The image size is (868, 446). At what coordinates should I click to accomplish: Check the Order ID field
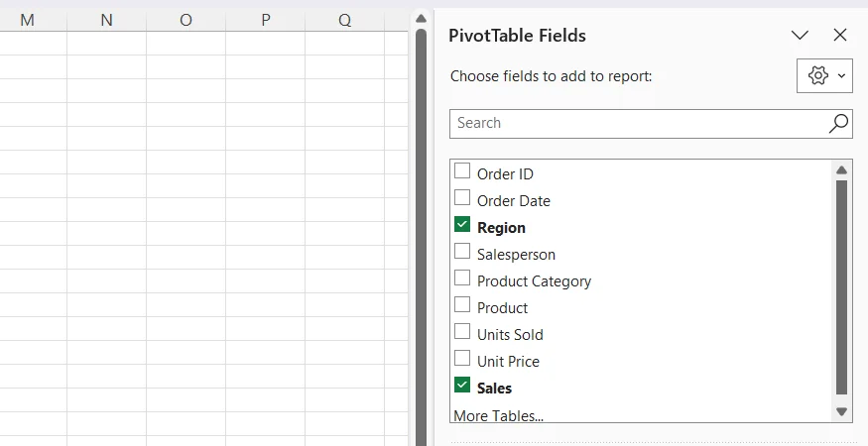tap(462, 171)
